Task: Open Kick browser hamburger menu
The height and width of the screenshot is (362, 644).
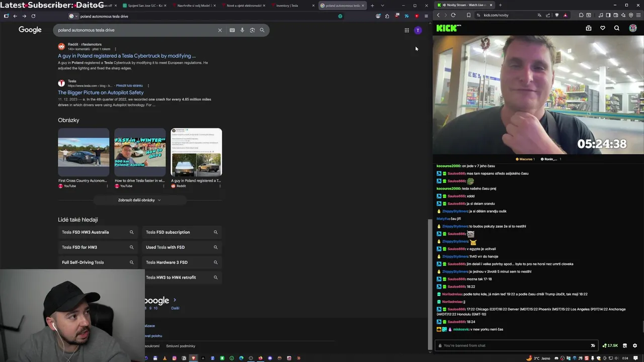Action: point(638,15)
